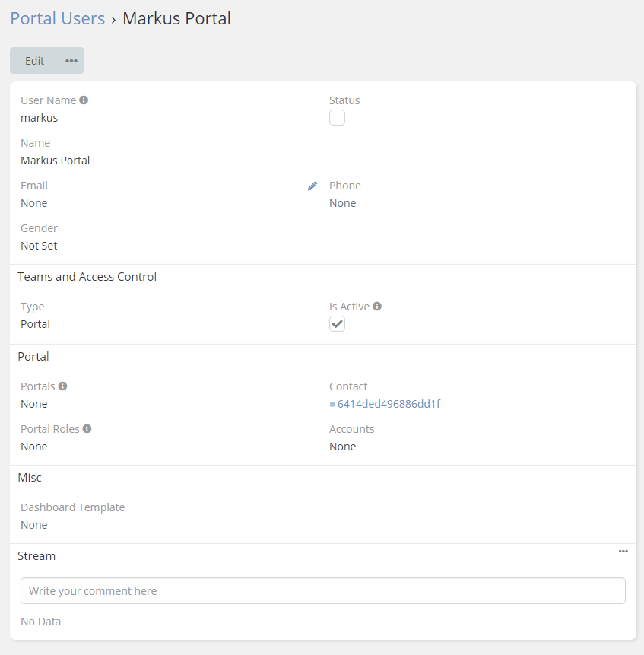
Task: Toggle the Status checkbox
Action: tap(337, 118)
